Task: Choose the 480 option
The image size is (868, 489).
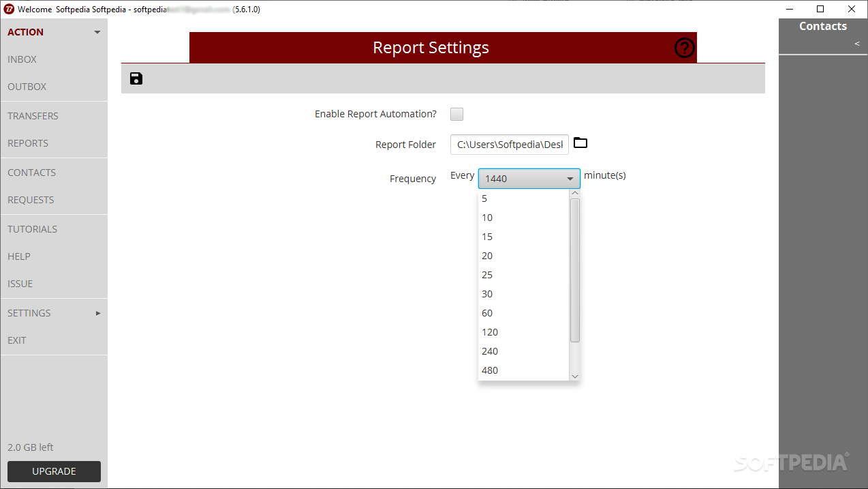Action: tap(524, 370)
